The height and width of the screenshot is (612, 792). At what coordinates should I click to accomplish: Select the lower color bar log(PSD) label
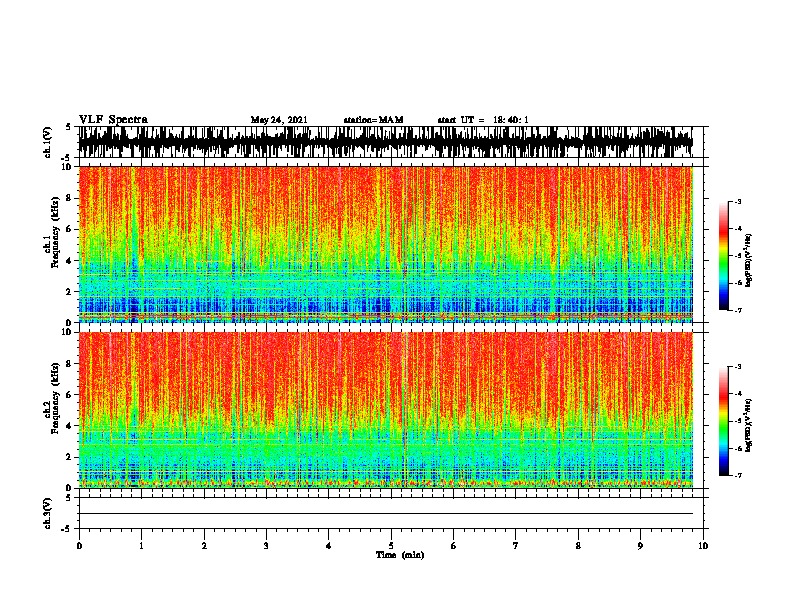click(x=748, y=426)
